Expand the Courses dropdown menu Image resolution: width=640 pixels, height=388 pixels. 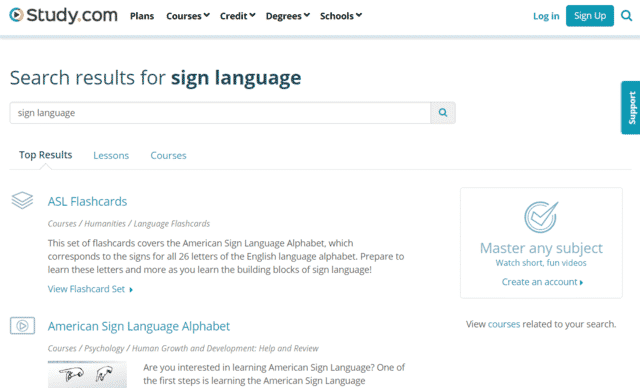188,16
